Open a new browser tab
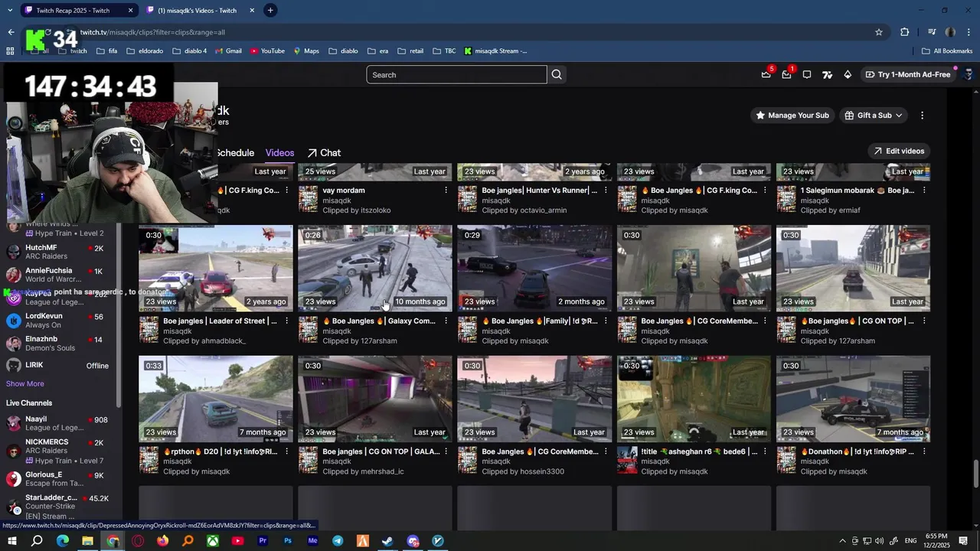The image size is (980, 551). [270, 10]
